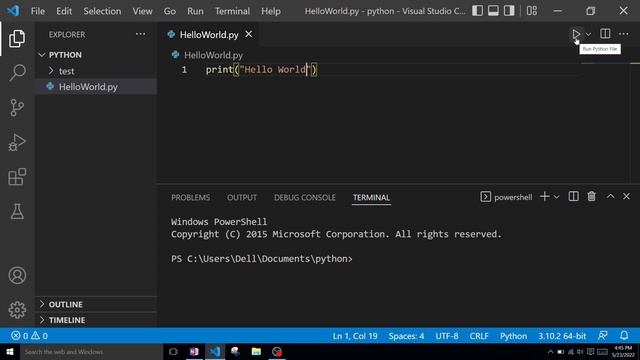Open notifications bell in status bar
This screenshot has width=640, height=360.
(624, 336)
